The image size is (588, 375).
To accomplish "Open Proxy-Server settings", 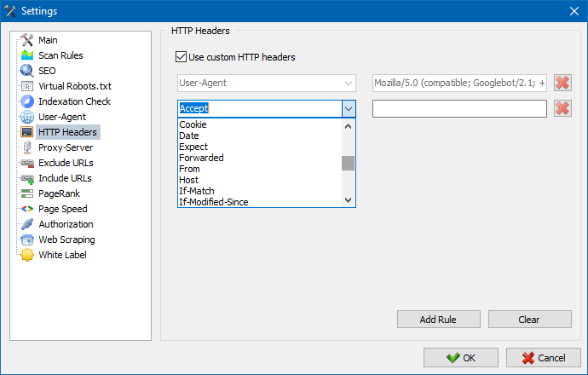I will click(66, 147).
